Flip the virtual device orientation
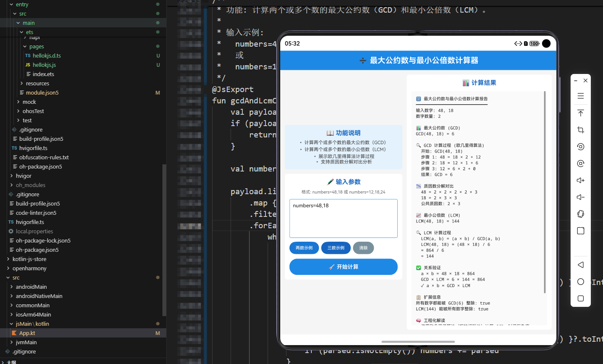Image resolution: width=603 pixels, height=364 pixels. click(580, 214)
